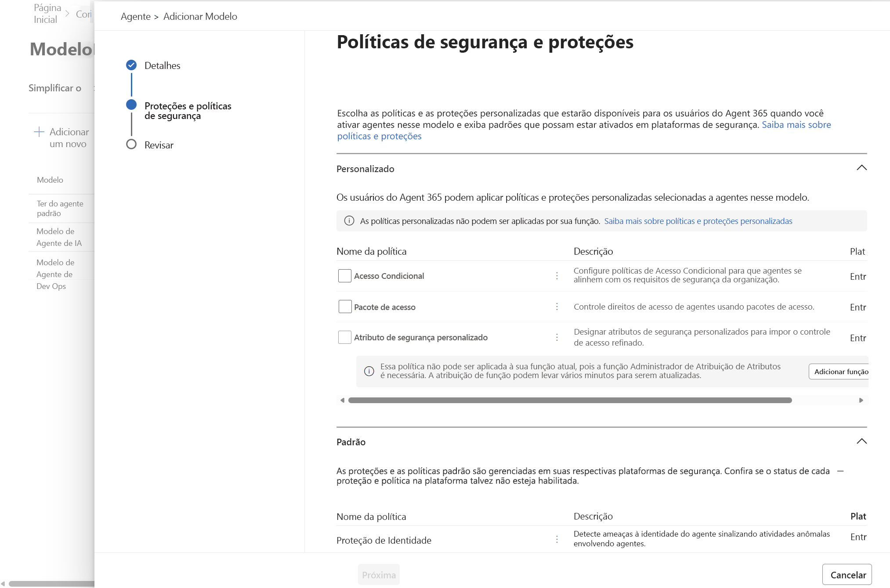Check the Pacote de acesso checkbox
Image resolution: width=890 pixels, height=588 pixels.
pyautogui.click(x=345, y=307)
